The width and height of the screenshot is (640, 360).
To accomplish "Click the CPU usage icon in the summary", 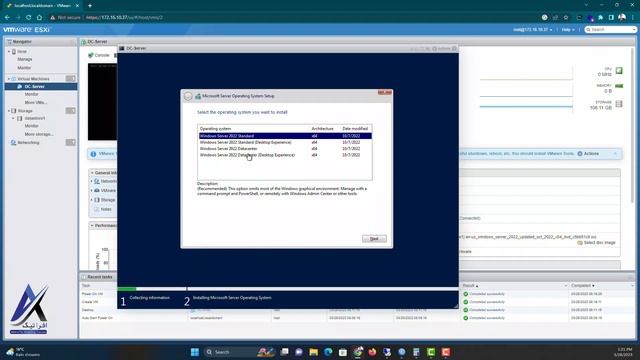I will tap(619, 71).
